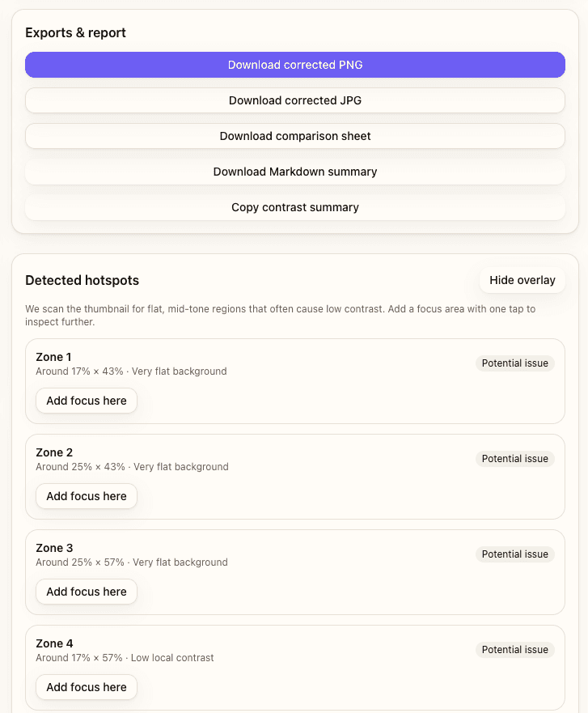
Task: Add a focus area on Zone 1
Action: click(x=86, y=400)
